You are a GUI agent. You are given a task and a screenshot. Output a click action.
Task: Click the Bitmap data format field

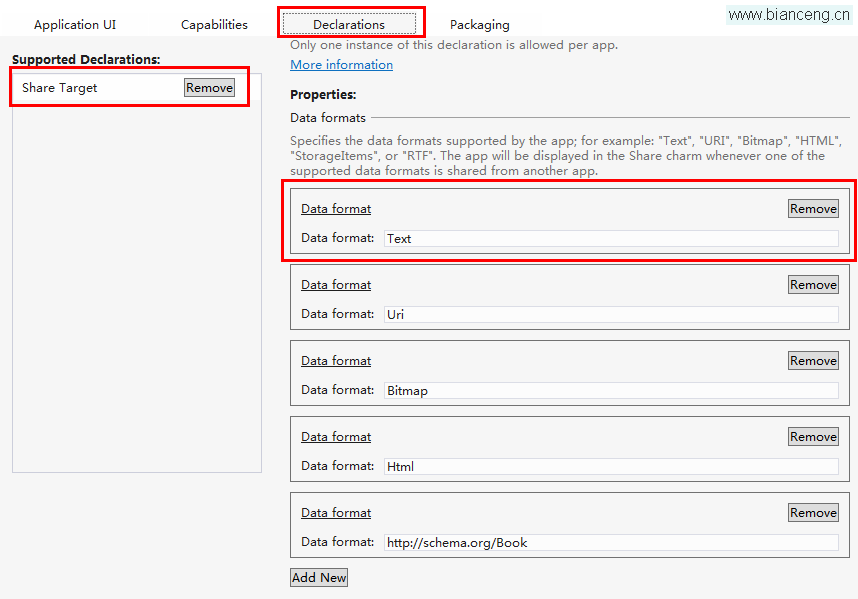pyautogui.click(x=611, y=391)
